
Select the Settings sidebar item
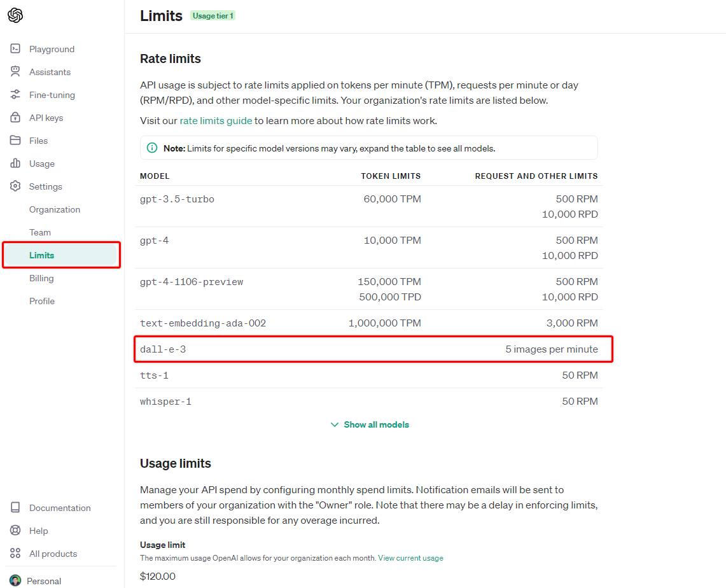45,186
